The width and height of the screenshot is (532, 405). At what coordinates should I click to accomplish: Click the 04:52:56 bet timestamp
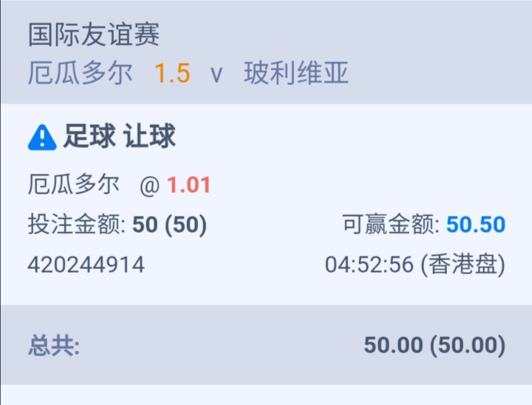(x=369, y=265)
